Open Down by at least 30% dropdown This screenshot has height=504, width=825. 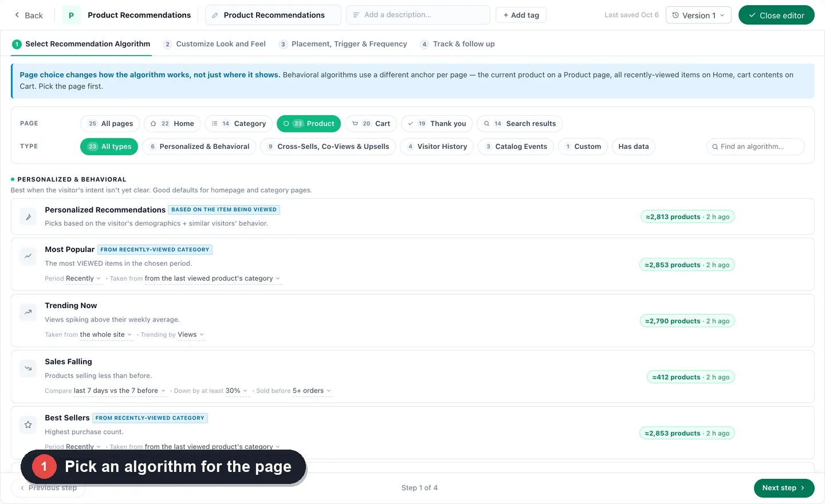[x=237, y=391]
